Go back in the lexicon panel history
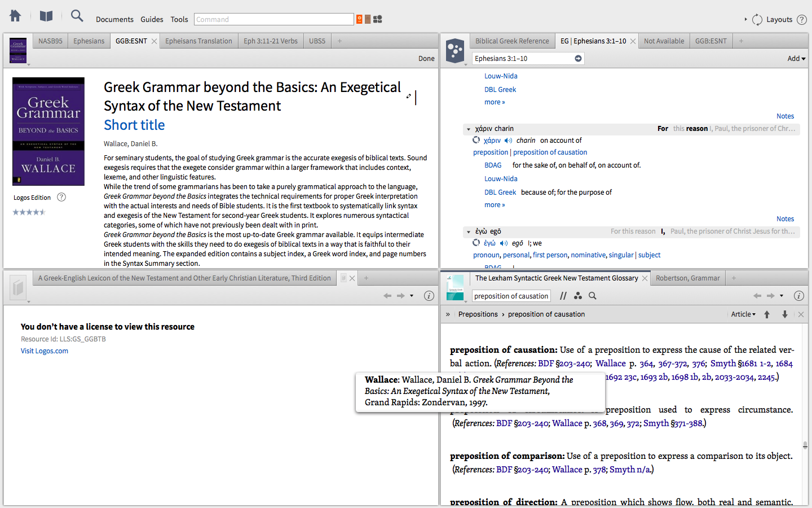 387,296
